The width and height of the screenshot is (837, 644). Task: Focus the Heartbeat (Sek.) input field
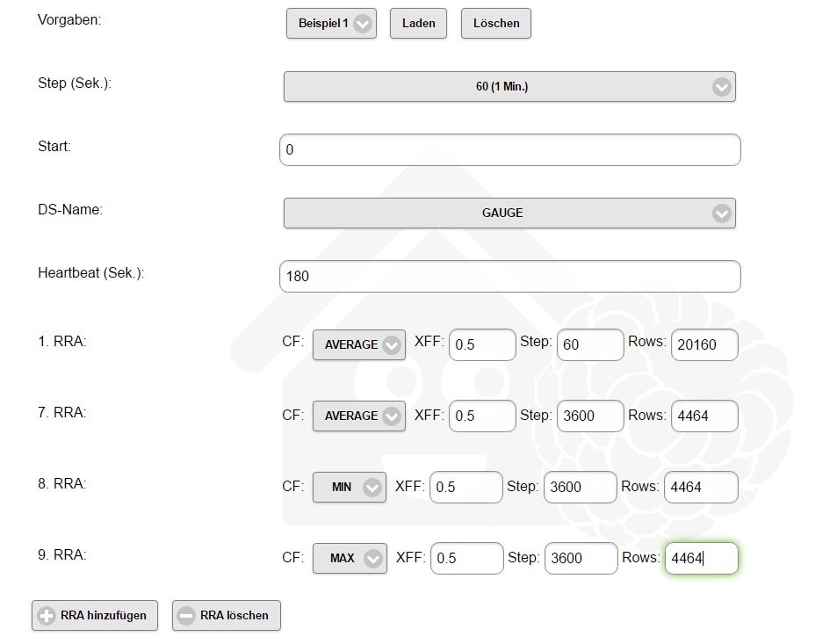coord(509,276)
